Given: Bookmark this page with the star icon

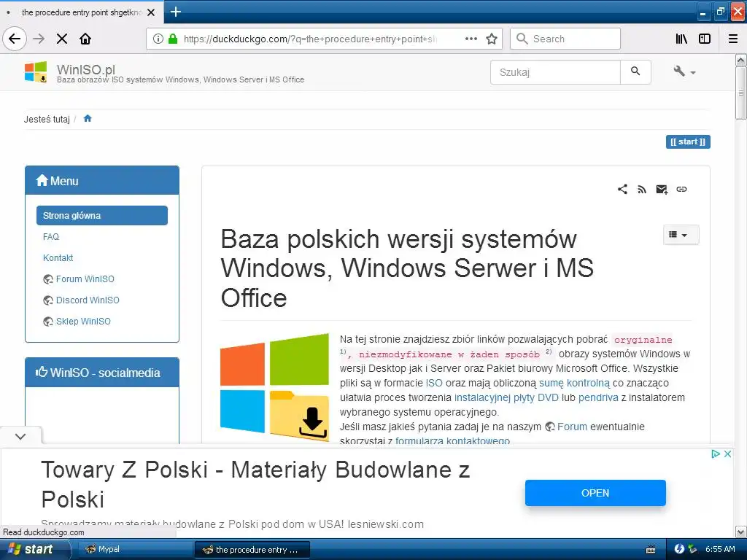Looking at the screenshot, I should click(x=492, y=39).
